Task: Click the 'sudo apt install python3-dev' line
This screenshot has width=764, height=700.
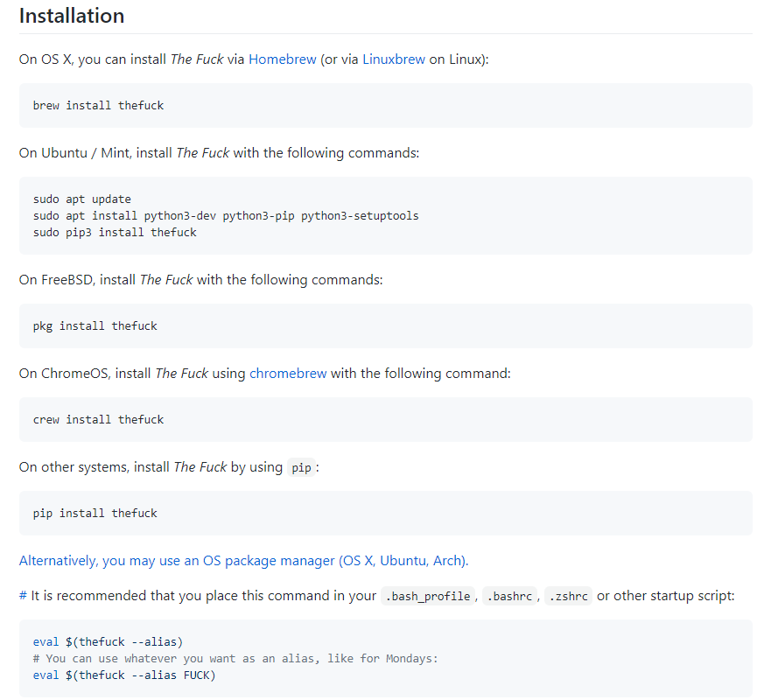Action: point(226,216)
